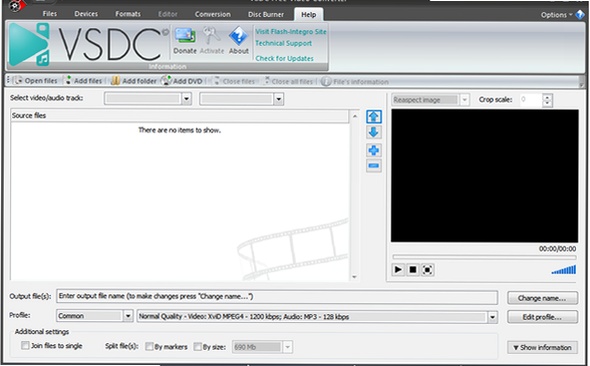This screenshot has width=590, height=366.
Task: Click Add files in the toolbar
Action: coord(84,81)
